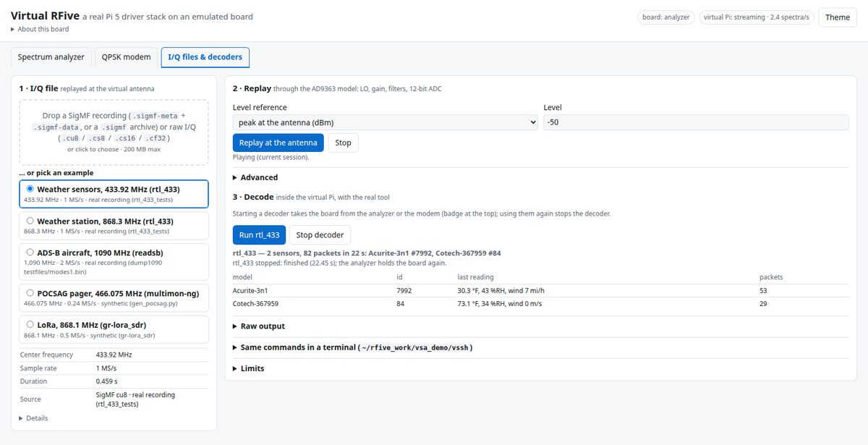Image resolution: width=868 pixels, height=445 pixels.
Task: Expand the Advanced replay section
Action: 255,177
